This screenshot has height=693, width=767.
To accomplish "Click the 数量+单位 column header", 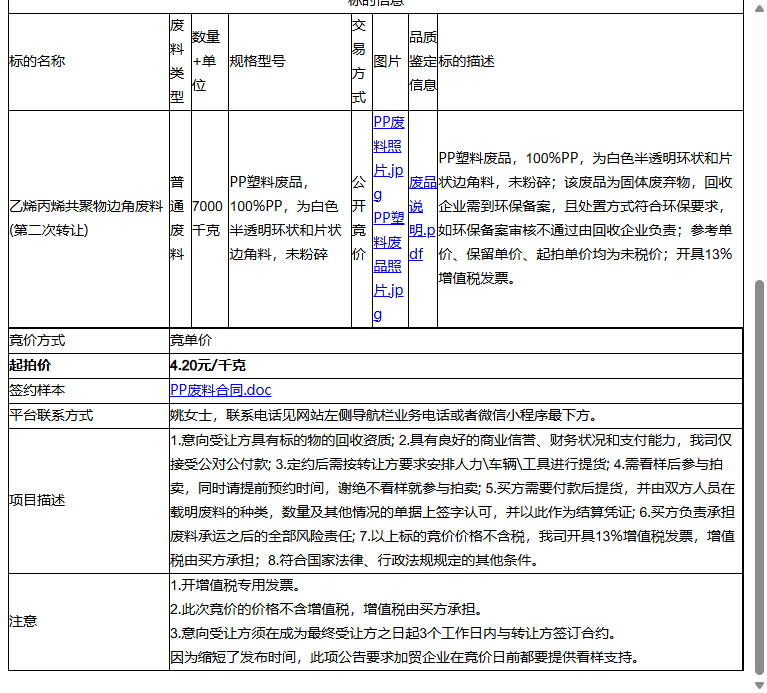I will coord(210,62).
